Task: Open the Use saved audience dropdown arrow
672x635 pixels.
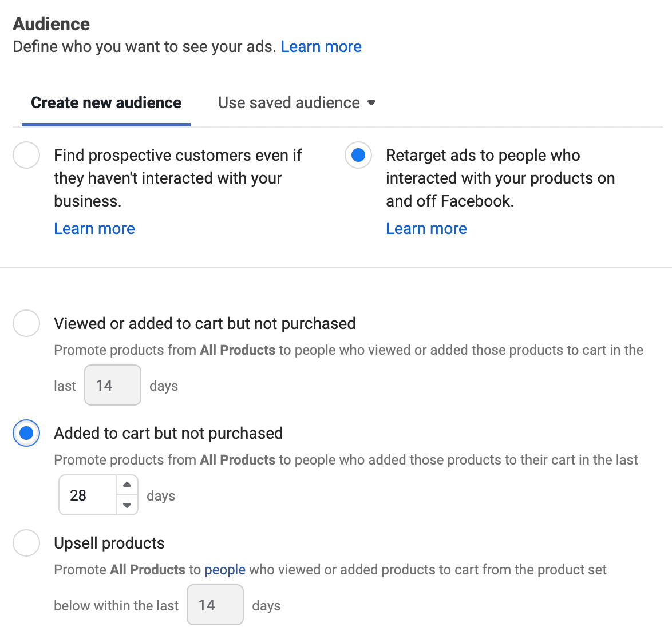Action: coord(371,103)
